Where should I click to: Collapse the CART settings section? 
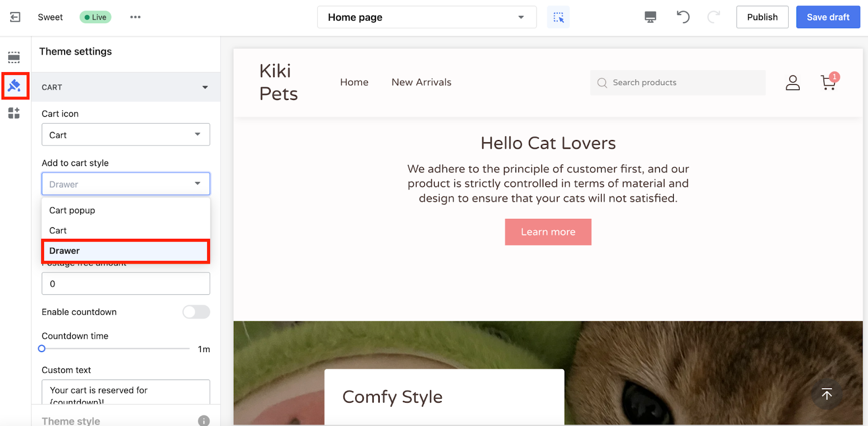[x=126, y=87]
